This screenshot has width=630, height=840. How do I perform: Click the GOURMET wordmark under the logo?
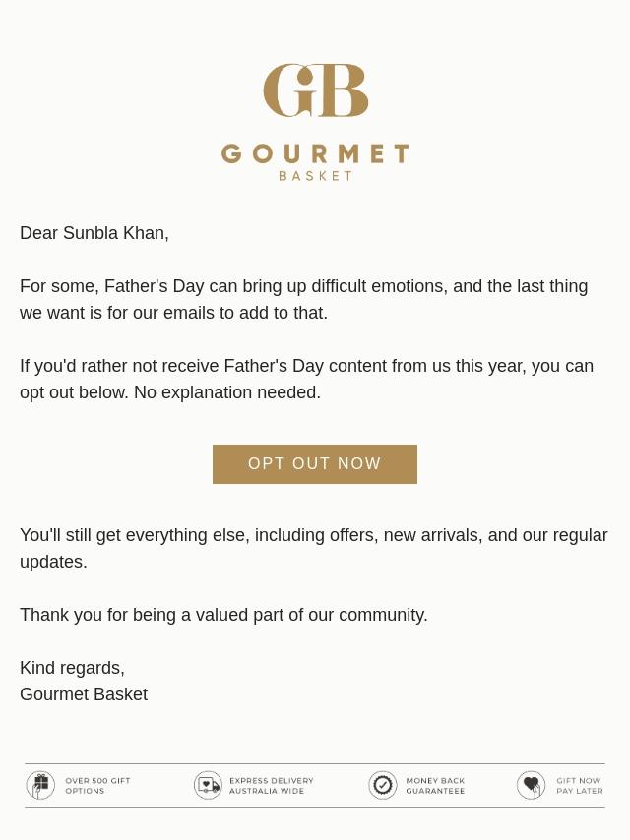[x=315, y=153]
